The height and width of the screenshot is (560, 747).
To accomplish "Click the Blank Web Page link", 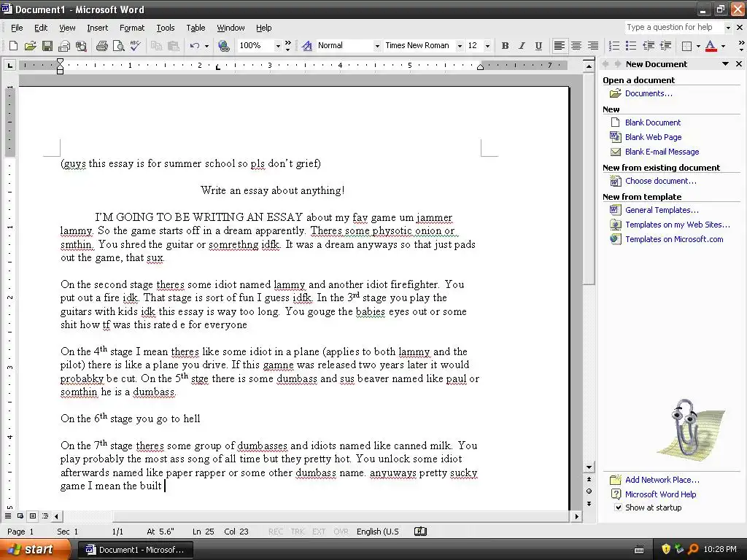I will (653, 137).
